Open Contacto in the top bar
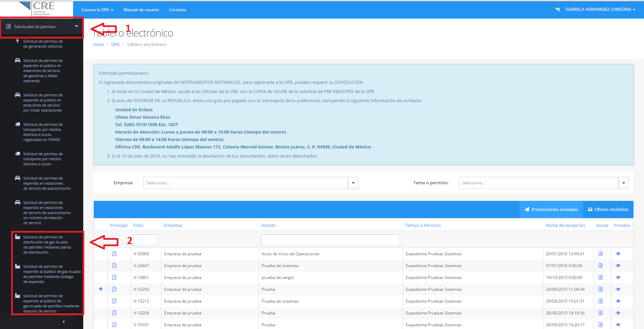Image resolution: width=644 pixels, height=329 pixels. pos(178,10)
